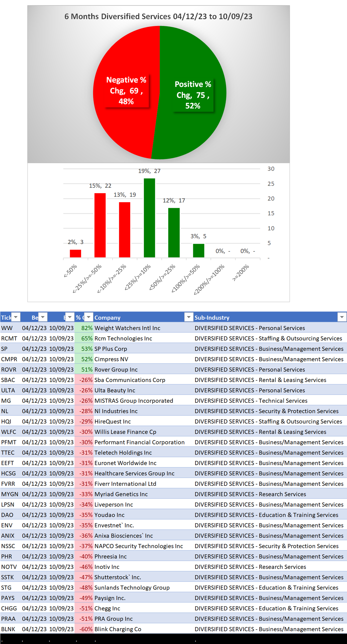Click the Negative % Chg data label box

126,90
